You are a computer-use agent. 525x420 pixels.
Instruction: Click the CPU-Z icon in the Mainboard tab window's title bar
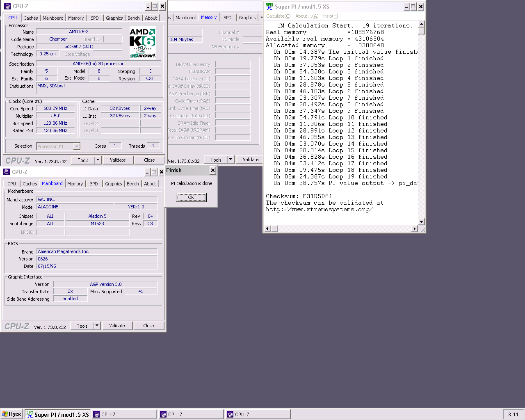[6, 172]
